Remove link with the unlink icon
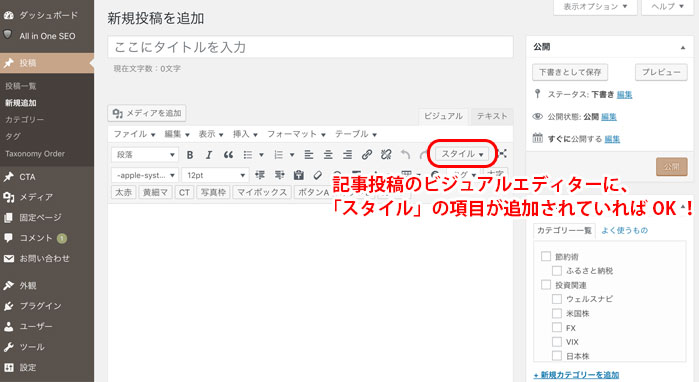699x382 pixels. click(x=386, y=155)
